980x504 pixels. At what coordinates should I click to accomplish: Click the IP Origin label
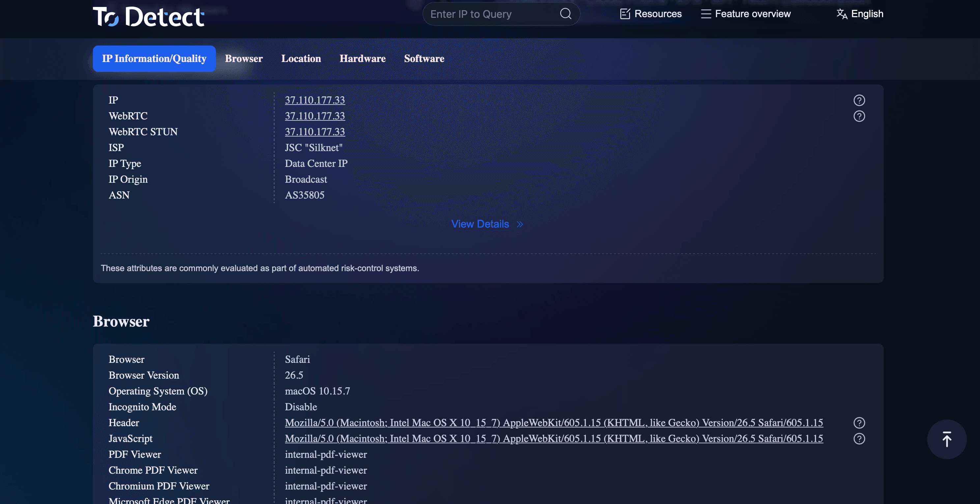pyautogui.click(x=128, y=179)
